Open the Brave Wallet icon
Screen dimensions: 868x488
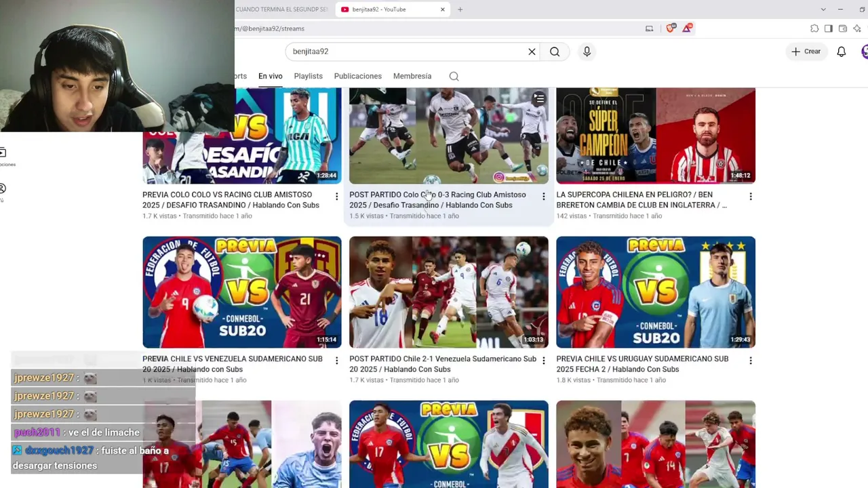(843, 28)
